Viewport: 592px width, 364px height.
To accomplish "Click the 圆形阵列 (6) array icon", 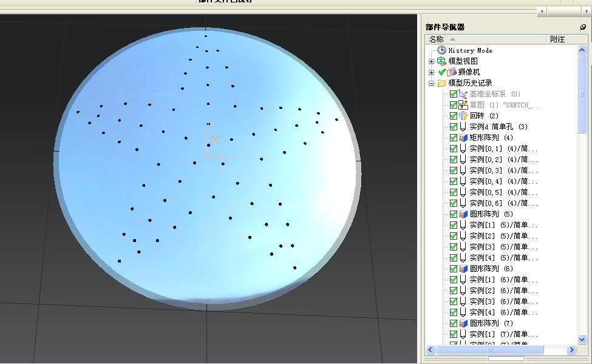I will point(463,269).
